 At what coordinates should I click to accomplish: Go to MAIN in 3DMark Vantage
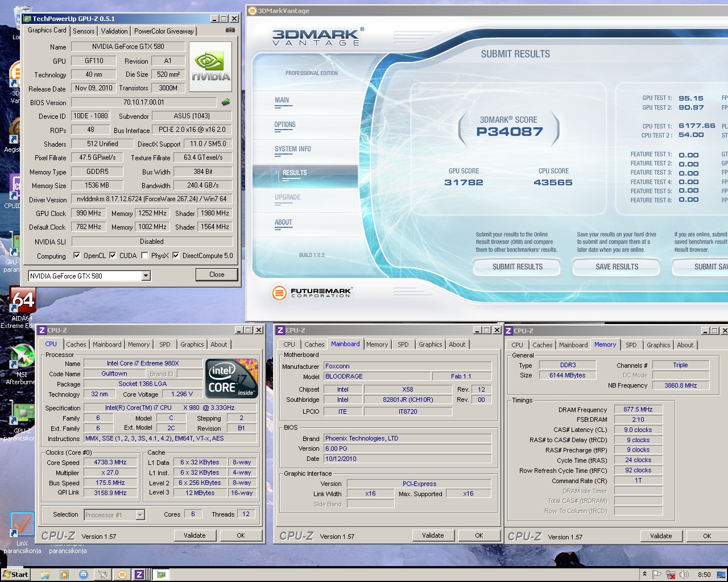point(282,100)
